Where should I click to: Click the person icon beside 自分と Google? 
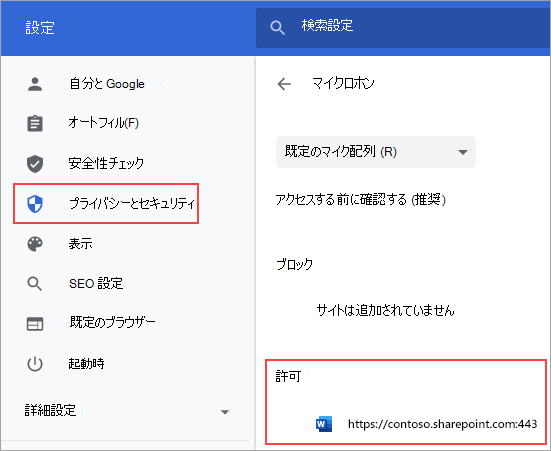[35, 84]
